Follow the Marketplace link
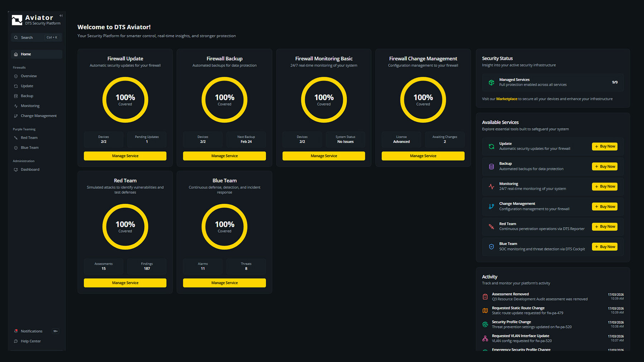 (x=506, y=99)
